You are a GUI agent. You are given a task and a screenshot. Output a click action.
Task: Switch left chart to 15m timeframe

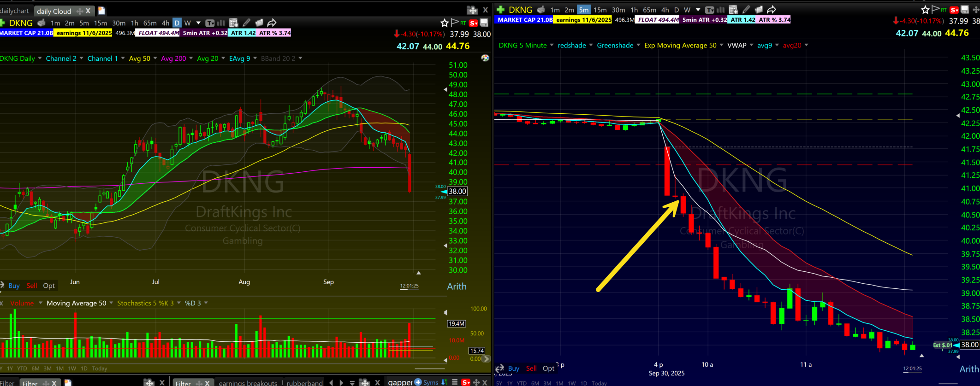[101, 23]
